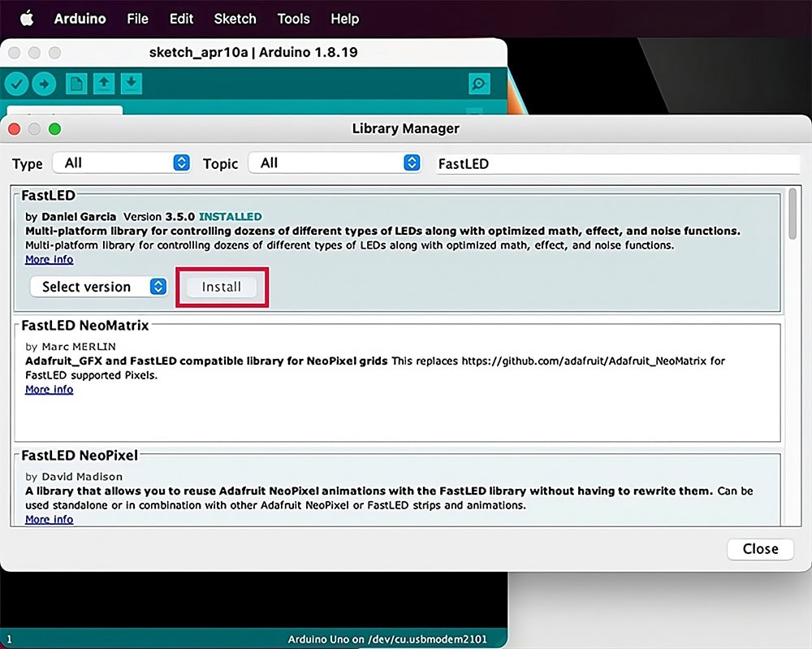
Task: Open the Tools menu
Action: click(x=293, y=18)
